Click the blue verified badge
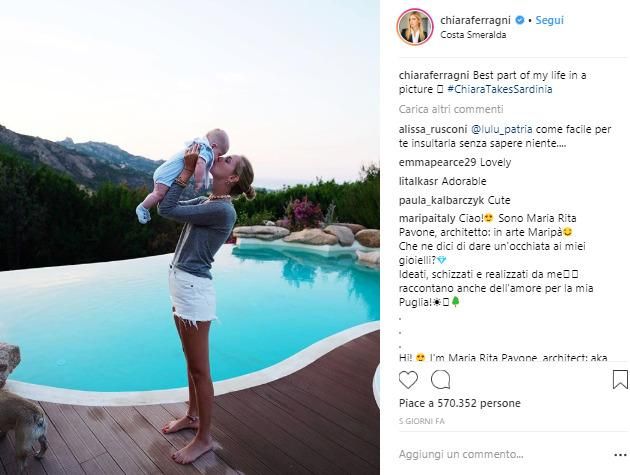This screenshot has width=630, height=475. (520, 20)
